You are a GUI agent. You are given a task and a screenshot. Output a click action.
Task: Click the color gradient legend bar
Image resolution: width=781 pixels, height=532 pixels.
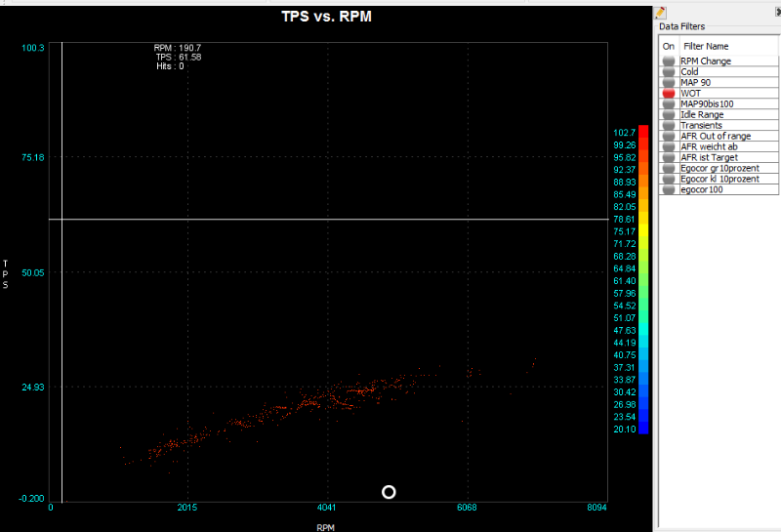pyautogui.click(x=642, y=279)
